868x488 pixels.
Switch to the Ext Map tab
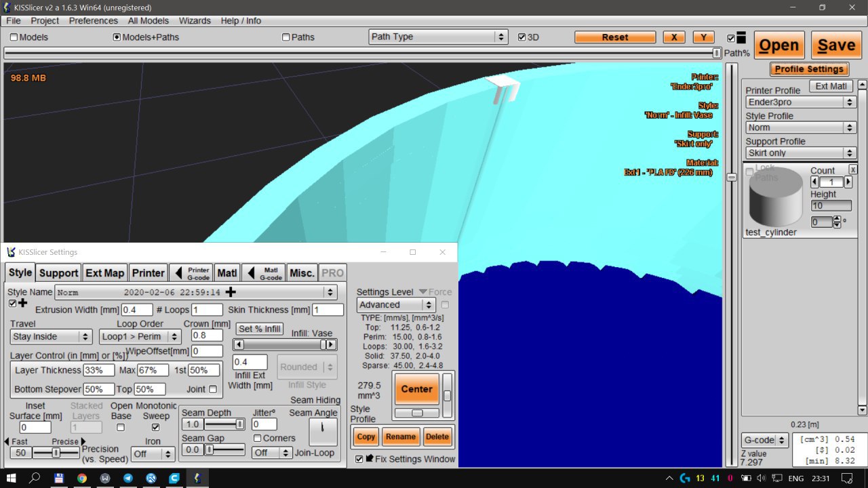pyautogui.click(x=104, y=272)
